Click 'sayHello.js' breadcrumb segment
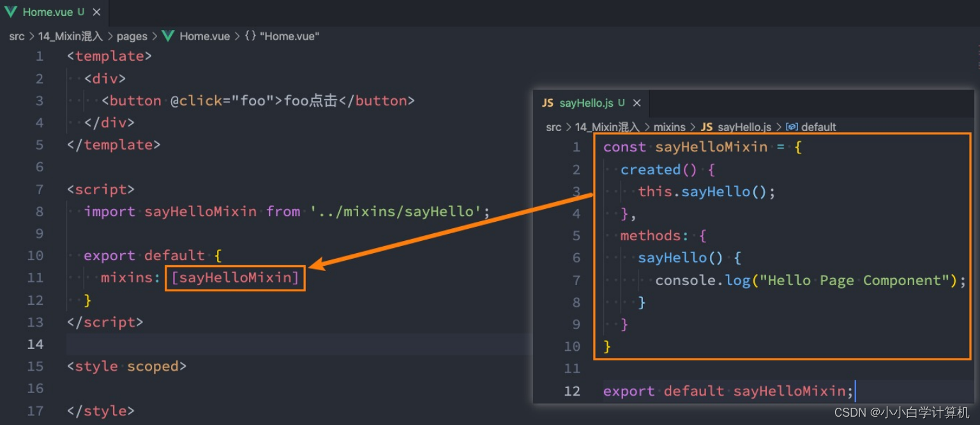This screenshot has height=425, width=980. 744,127
